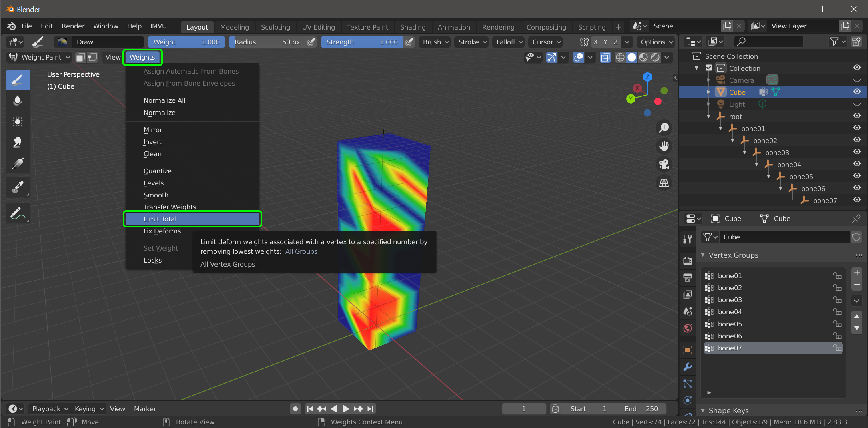Toggle camera view icon

pos(664,165)
